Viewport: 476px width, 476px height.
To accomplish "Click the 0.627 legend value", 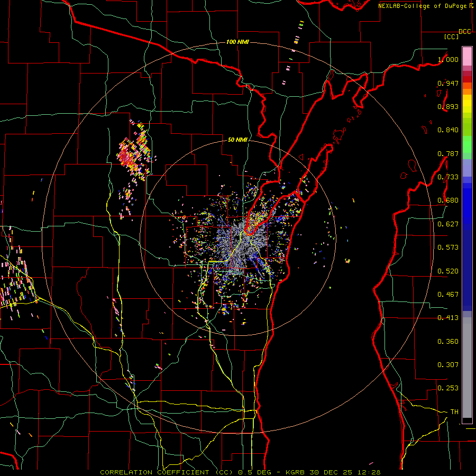I will point(448,224).
